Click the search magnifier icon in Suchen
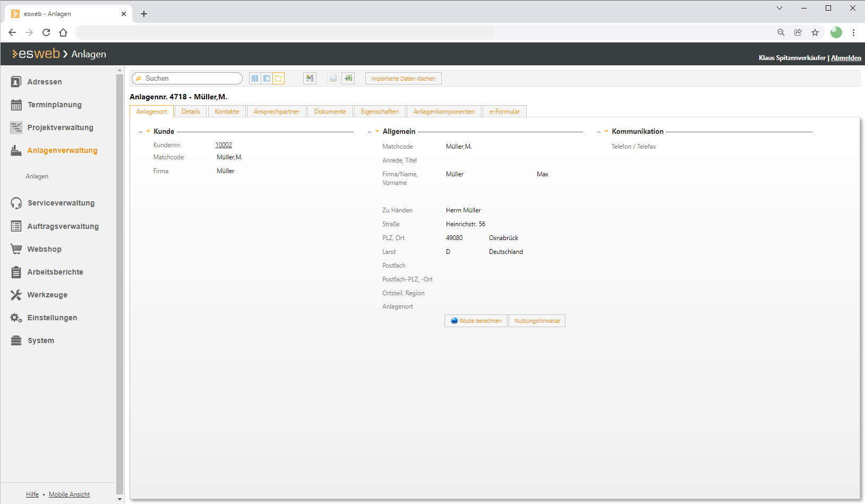865x504 pixels. tap(139, 79)
